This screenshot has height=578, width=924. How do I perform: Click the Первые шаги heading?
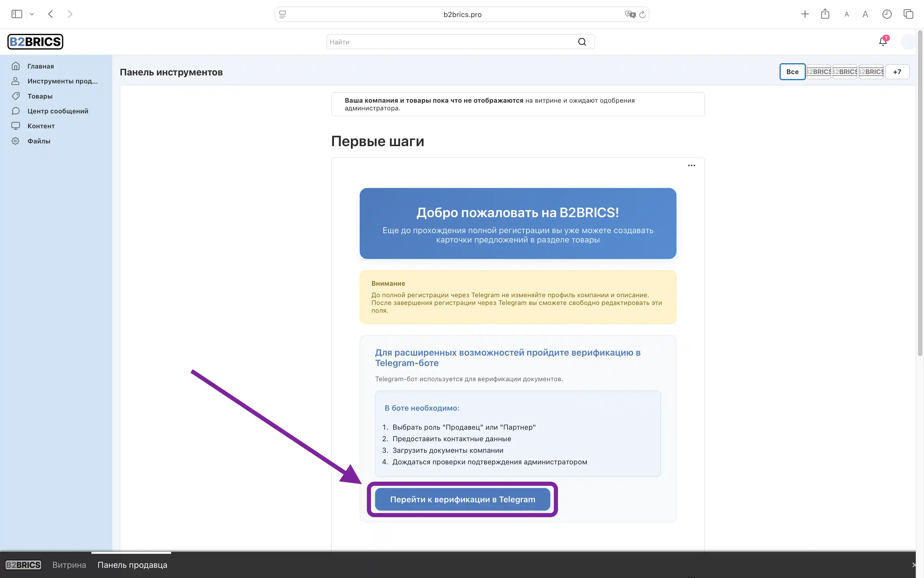coord(377,141)
